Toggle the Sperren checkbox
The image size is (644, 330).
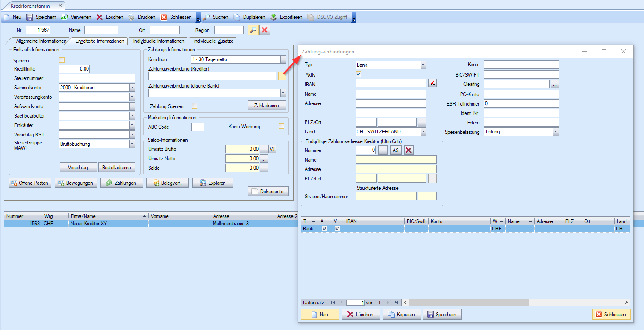click(x=62, y=60)
